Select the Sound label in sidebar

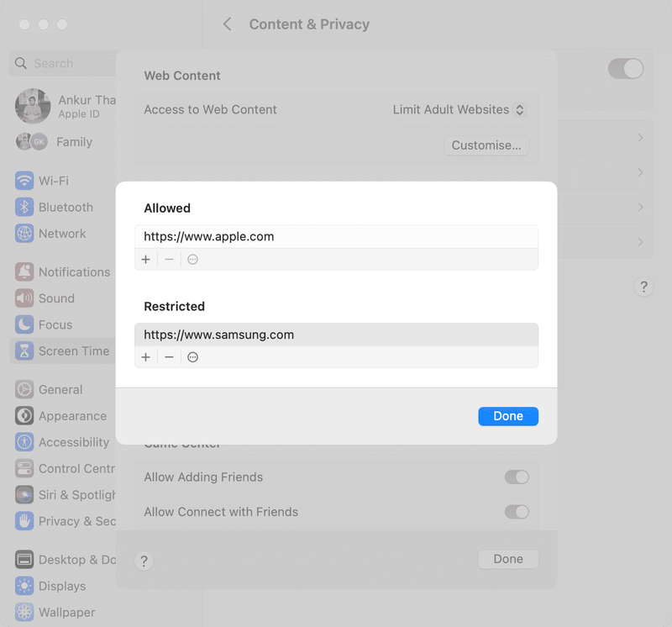tap(56, 298)
